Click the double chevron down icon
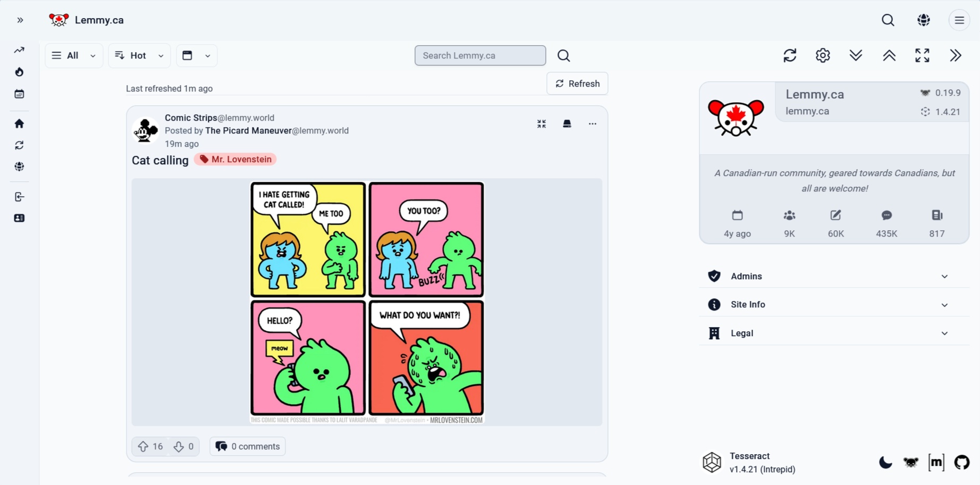 pos(856,55)
